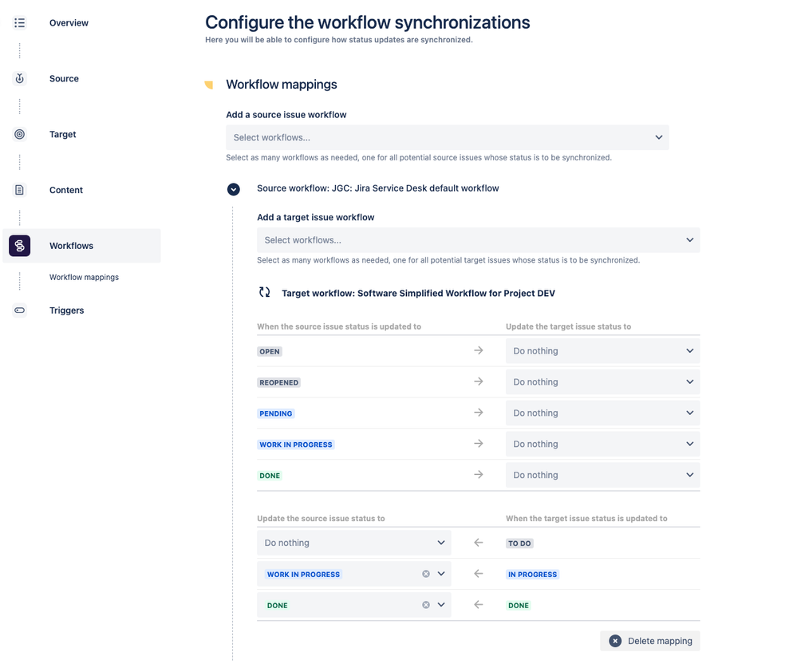The height and width of the screenshot is (672, 797).
Task: Collapse the JGC Jira Service Desk workflow section
Action: click(x=234, y=189)
